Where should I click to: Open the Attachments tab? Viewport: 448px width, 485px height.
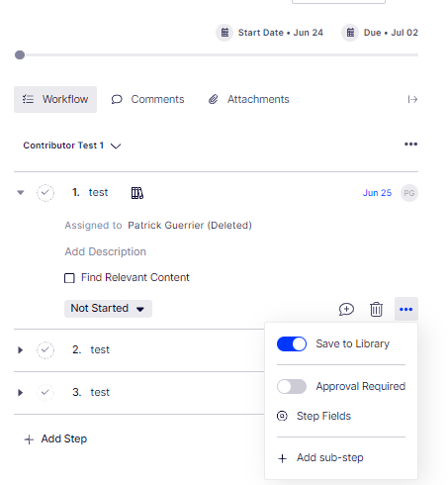249,99
